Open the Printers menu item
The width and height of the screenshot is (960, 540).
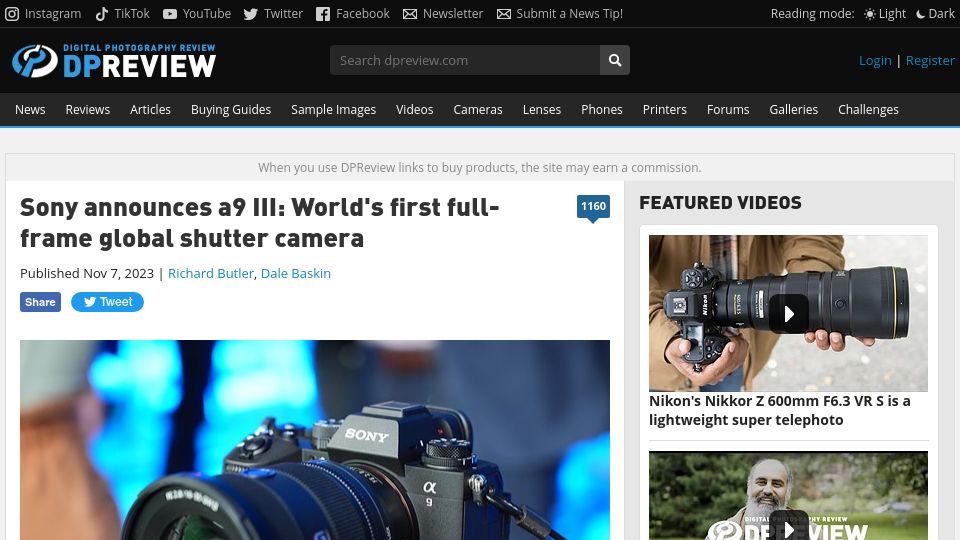(664, 110)
